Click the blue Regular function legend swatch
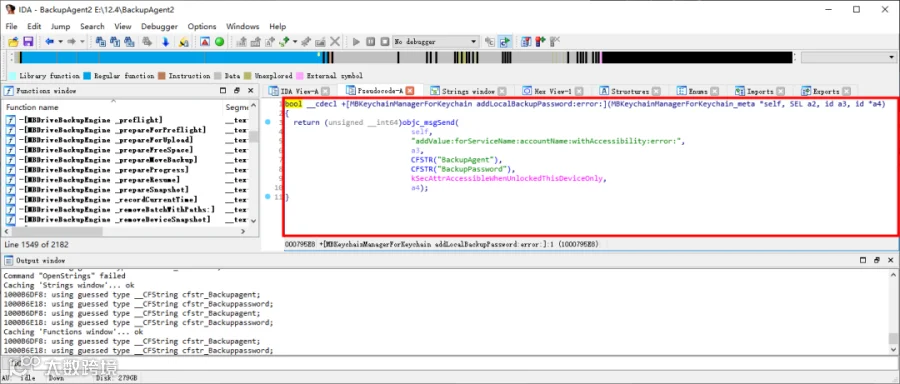 click(x=87, y=76)
